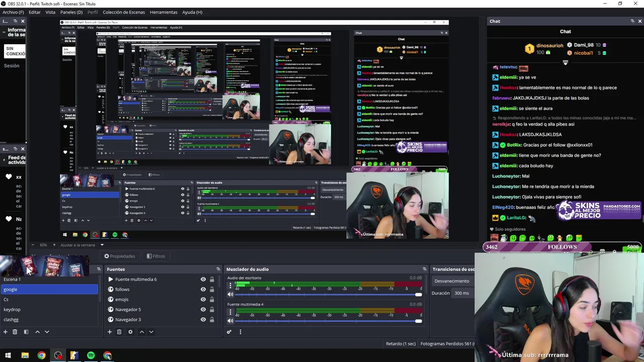Move selected scene down
Viewport: 644px width, 362px height.
point(47,332)
